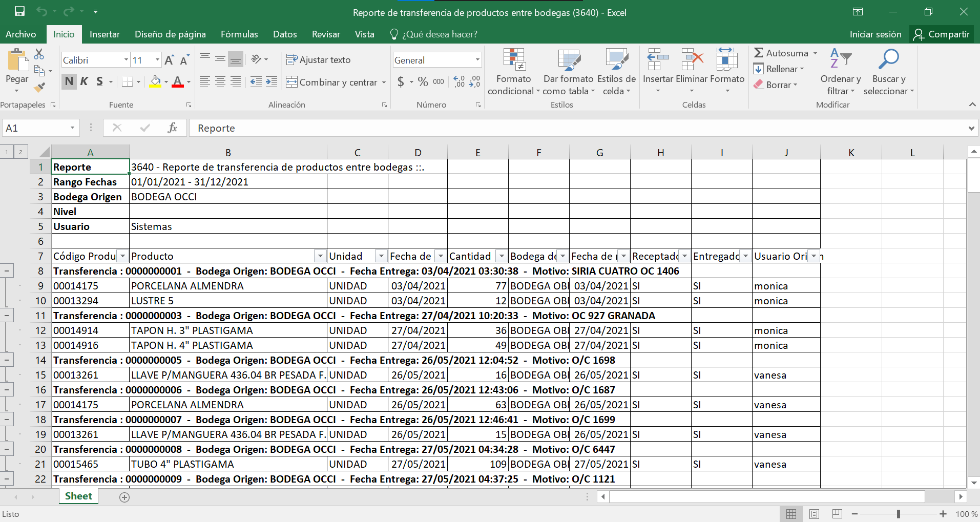Open the Cantidad column filter dropdown
The height and width of the screenshot is (522, 980).
coord(502,256)
